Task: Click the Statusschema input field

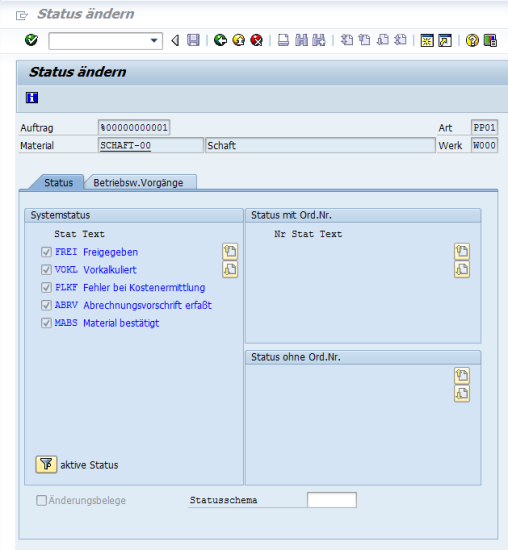Action: tap(332, 500)
